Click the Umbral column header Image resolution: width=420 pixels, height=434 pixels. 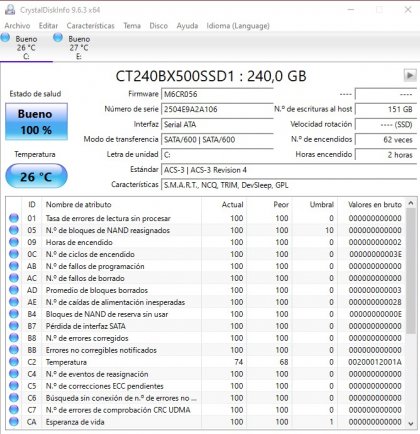pyautogui.click(x=315, y=204)
